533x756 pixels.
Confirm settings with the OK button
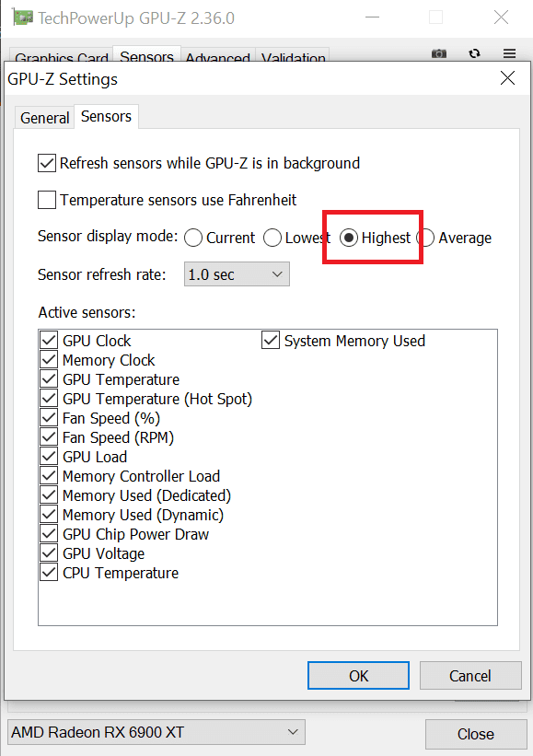click(358, 676)
